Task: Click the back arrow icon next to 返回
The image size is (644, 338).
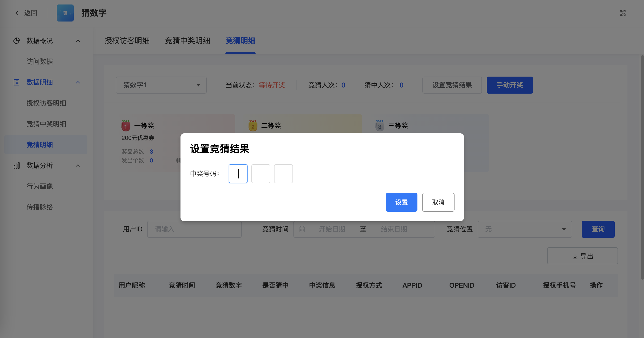Action: 17,13
